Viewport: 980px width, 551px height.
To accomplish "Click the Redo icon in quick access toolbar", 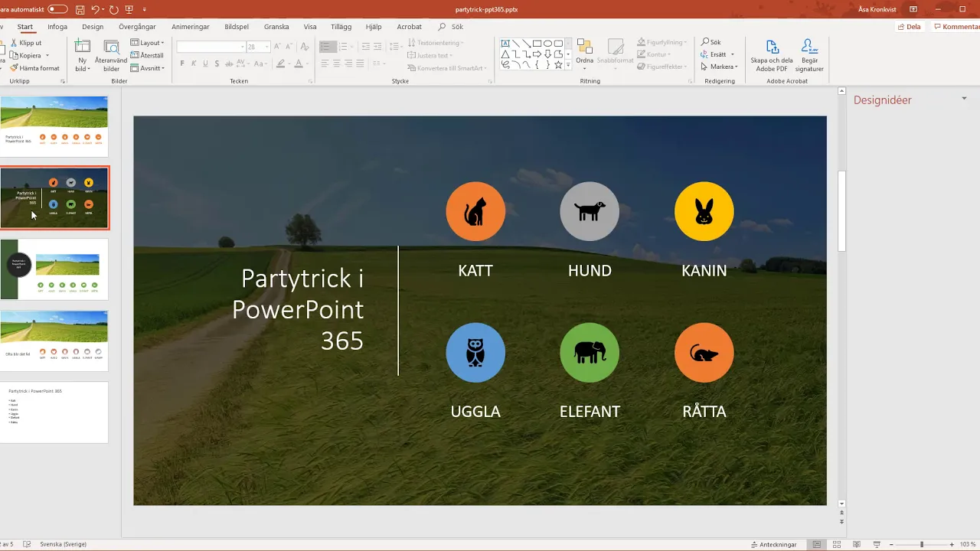I will (114, 9).
